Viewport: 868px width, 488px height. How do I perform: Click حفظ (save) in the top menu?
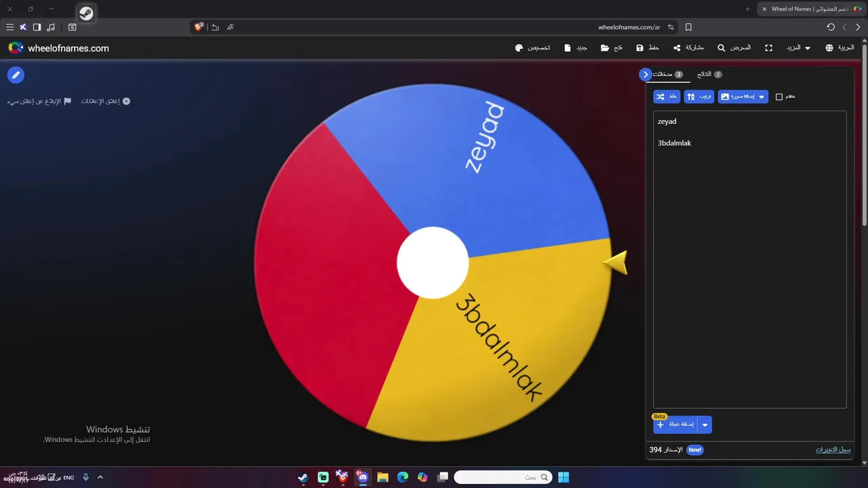(648, 48)
